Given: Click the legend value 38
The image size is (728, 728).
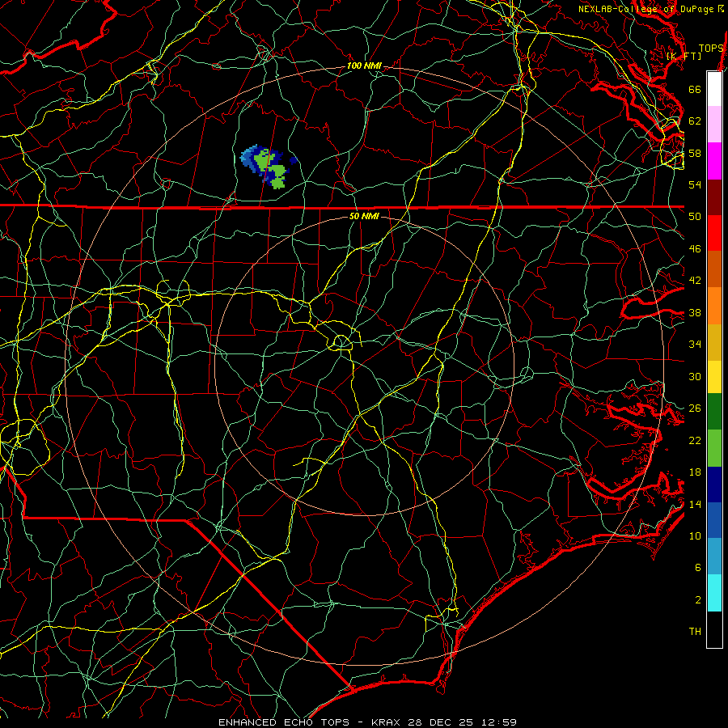Looking at the screenshot, I should (x=695, y=312).
